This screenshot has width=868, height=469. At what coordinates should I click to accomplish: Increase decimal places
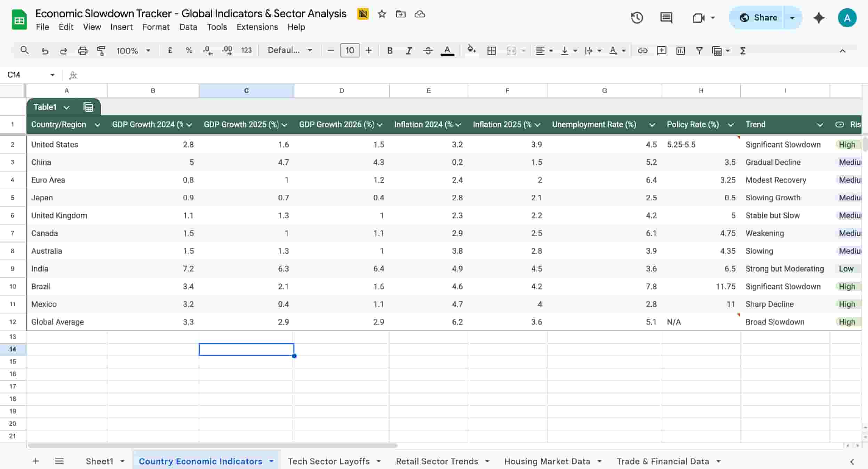tap(227, 50)
